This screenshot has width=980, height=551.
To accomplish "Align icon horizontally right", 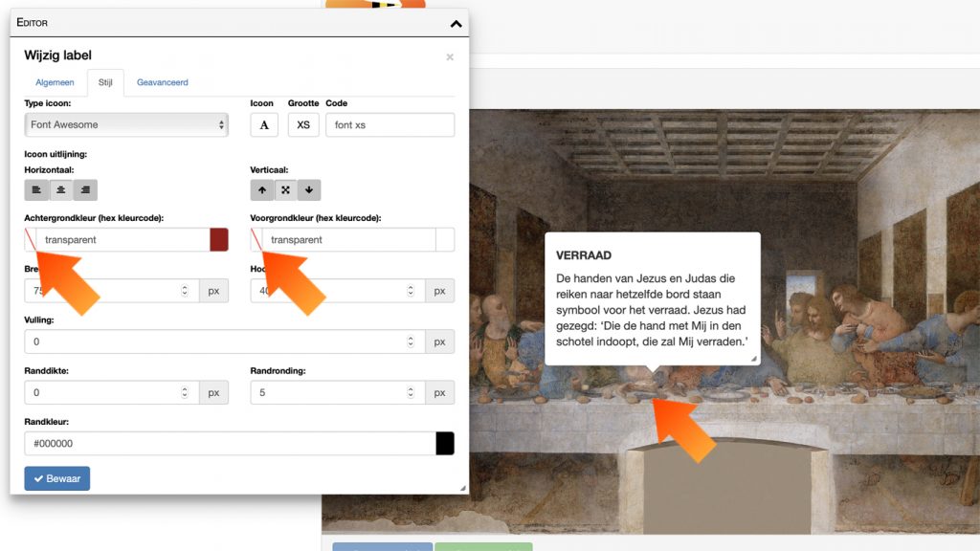I will pyautogui.click(x=85, y=190).
